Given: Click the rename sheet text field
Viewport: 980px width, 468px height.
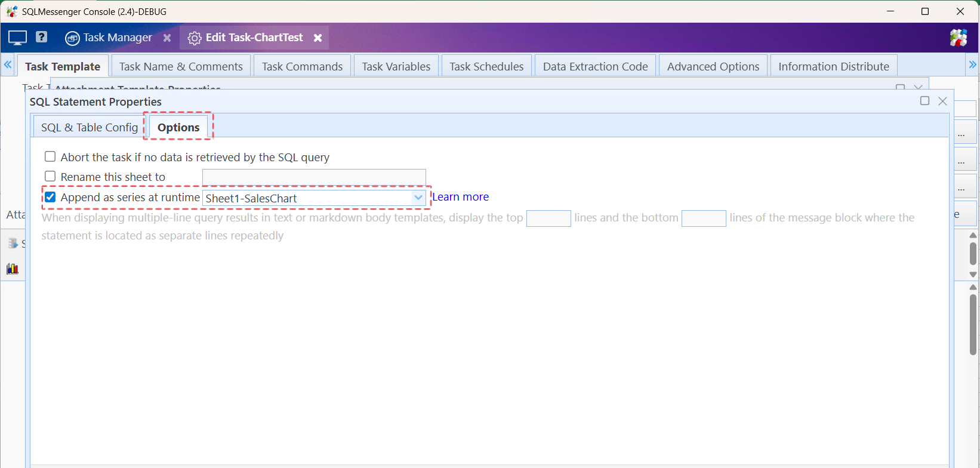Looking at the screenshot, I should tap(314, 177).
